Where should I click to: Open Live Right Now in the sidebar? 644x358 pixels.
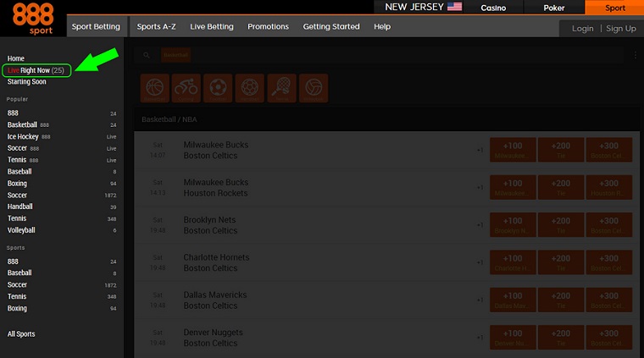(x=36, y=70)
